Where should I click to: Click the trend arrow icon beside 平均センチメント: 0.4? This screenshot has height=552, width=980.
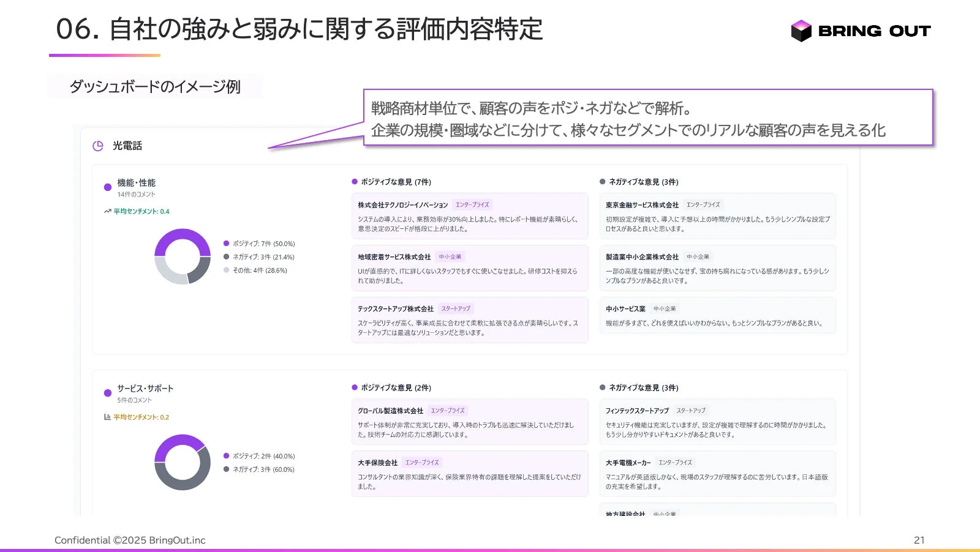[x=107, y=211]
